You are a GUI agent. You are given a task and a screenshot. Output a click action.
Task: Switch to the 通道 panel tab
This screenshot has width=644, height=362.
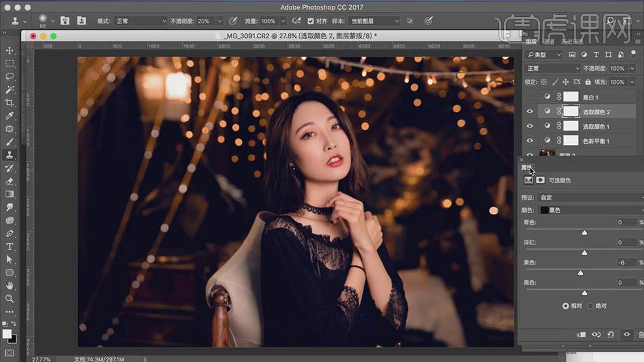tap(550, 42)
